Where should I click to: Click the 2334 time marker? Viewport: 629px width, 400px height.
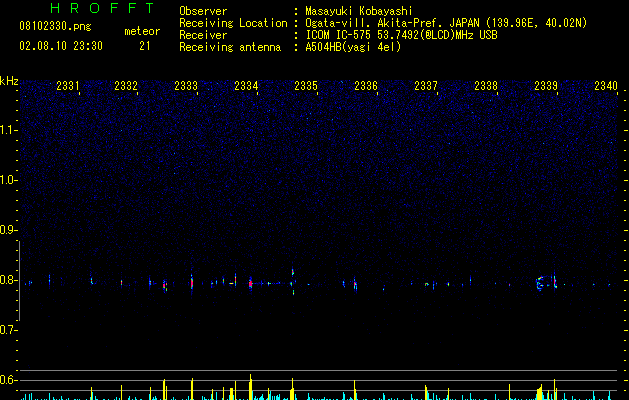246,85
